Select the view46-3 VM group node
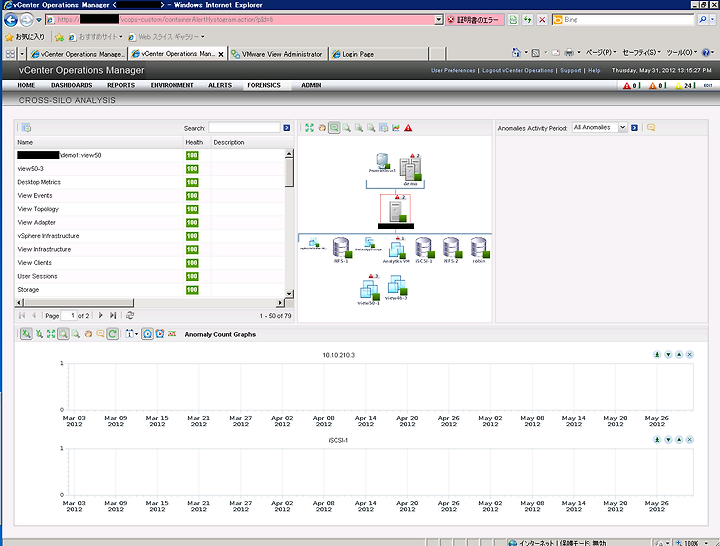 [x=396, y=287]
